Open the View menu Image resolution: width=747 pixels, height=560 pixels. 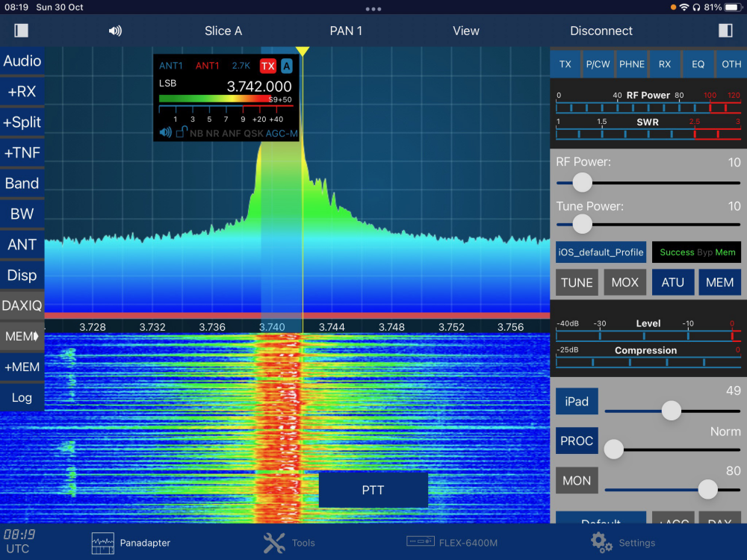click(x=465, y=31)
